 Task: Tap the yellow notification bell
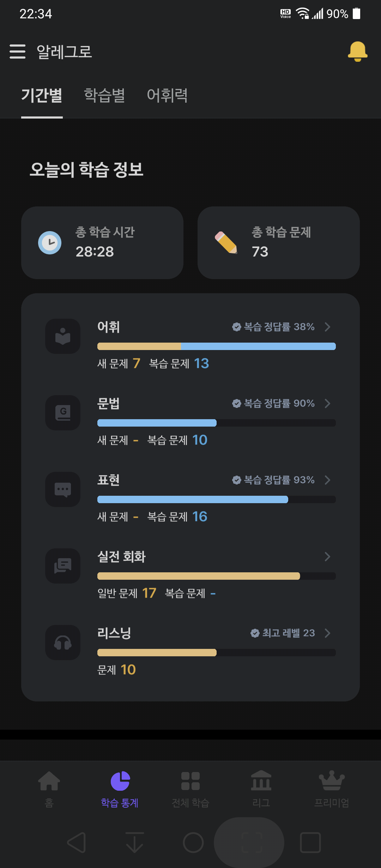pyautogui.click(x=358, y=52)
